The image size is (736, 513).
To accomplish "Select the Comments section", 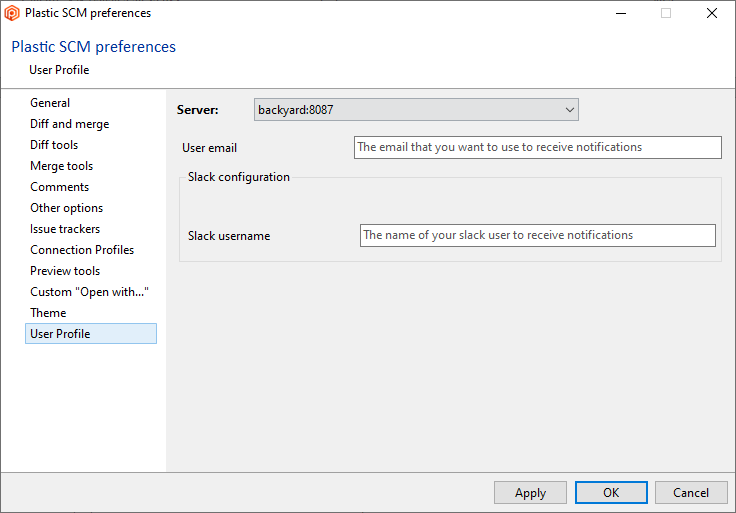I will tap(59, 187).
